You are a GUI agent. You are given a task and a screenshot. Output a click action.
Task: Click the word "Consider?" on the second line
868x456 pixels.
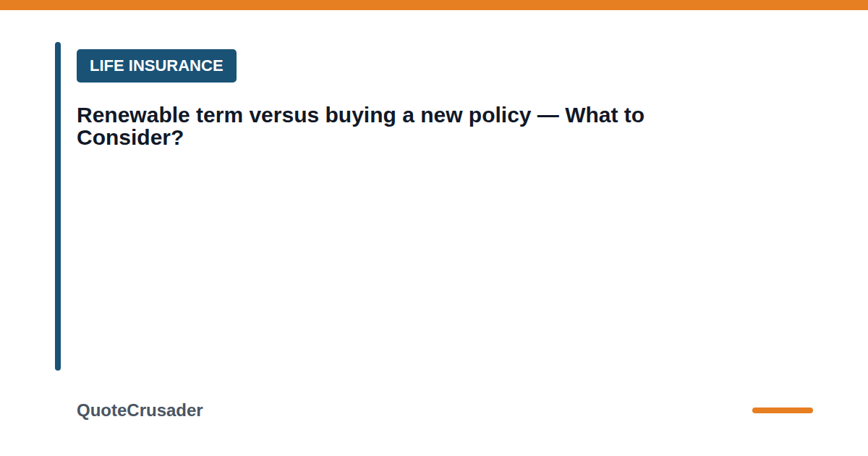coord(130,138)
